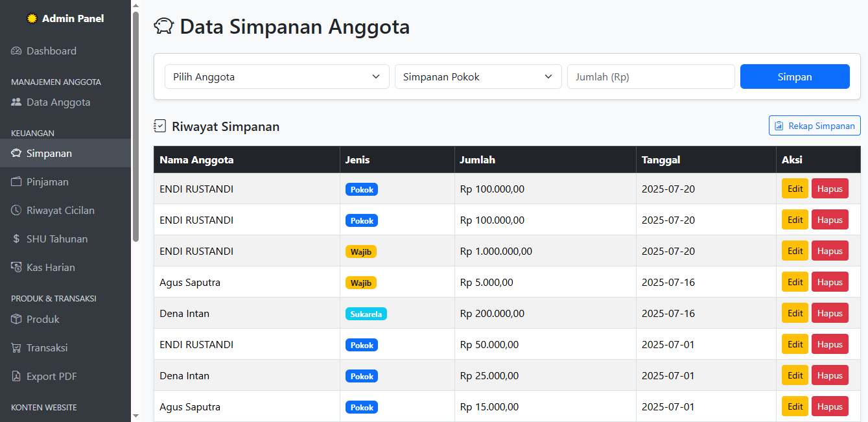868x422 pixels.
Task: Click the Kas Harian icon in sidebar
Action: point(16,268)
